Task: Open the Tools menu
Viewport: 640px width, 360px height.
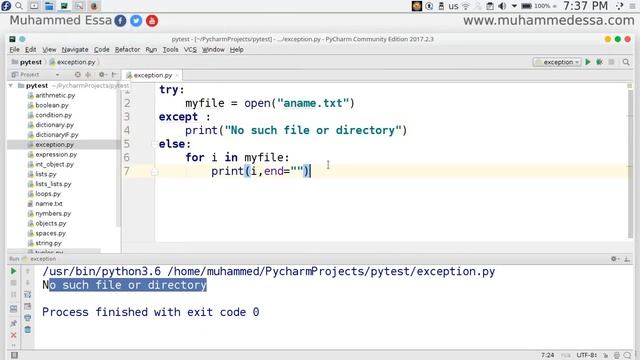Action: 170,49
